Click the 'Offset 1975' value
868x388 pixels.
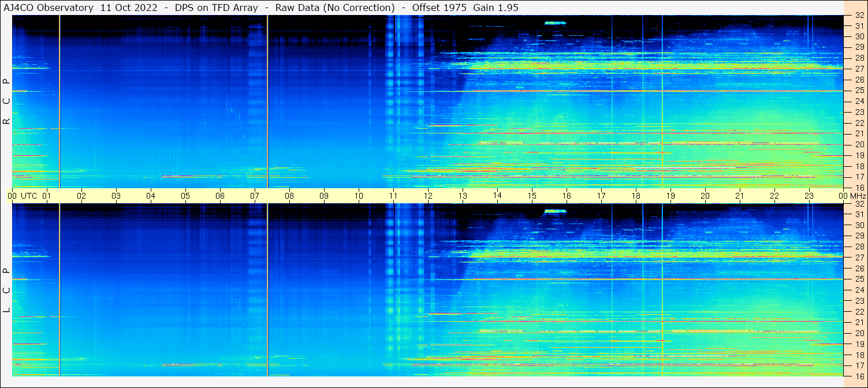tap(439, 8)
